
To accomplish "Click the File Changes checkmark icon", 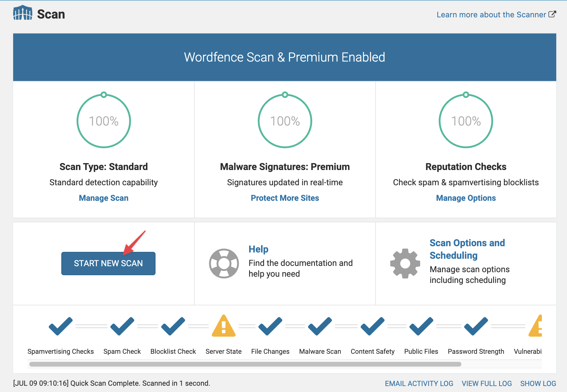I will (x=270, y=326).
